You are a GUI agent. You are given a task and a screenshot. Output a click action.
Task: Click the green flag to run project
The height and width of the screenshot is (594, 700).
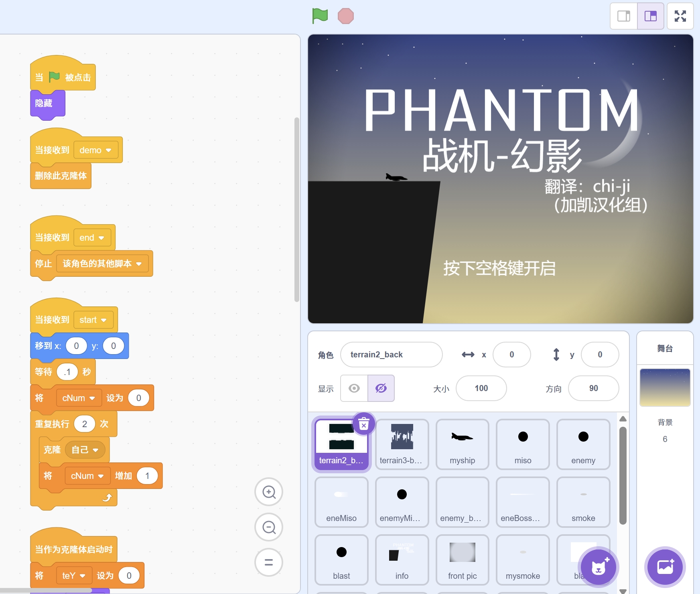pyautogui.click(x=320, y=16)
